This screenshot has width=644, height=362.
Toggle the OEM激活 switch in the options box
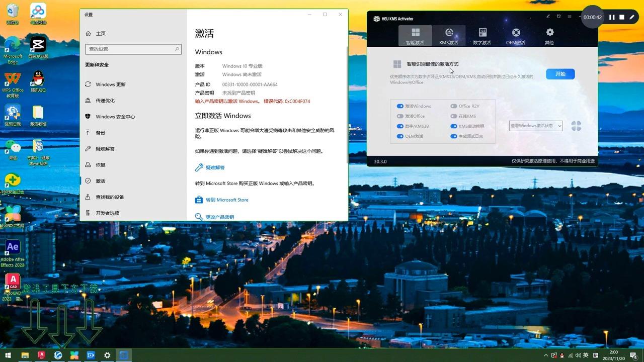tap(400, 136)
